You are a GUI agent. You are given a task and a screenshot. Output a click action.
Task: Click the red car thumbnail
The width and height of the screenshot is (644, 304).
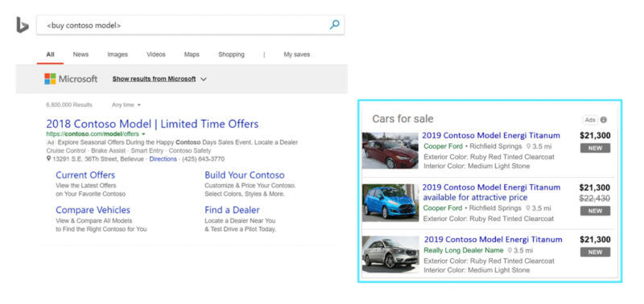[390, 150]
